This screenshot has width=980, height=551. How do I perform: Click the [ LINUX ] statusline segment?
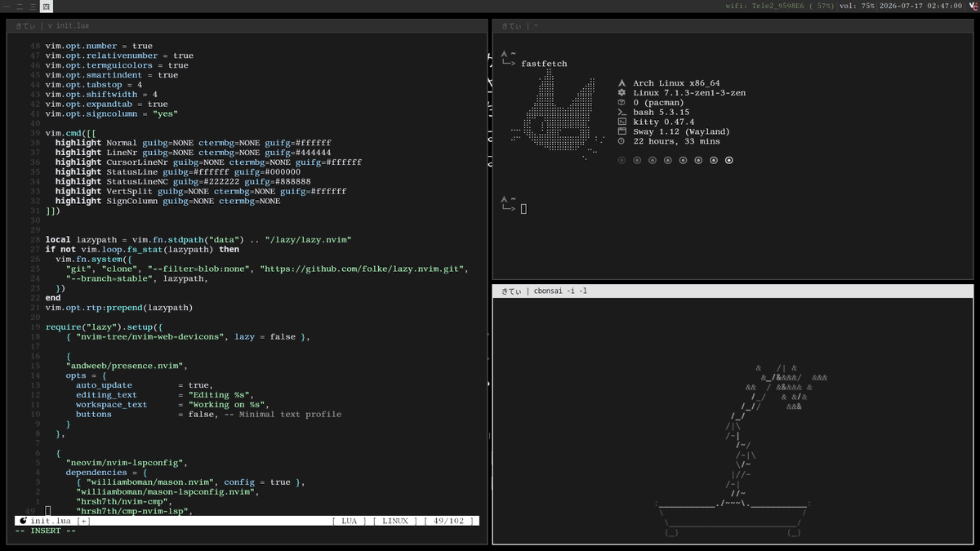coord(395,521)
